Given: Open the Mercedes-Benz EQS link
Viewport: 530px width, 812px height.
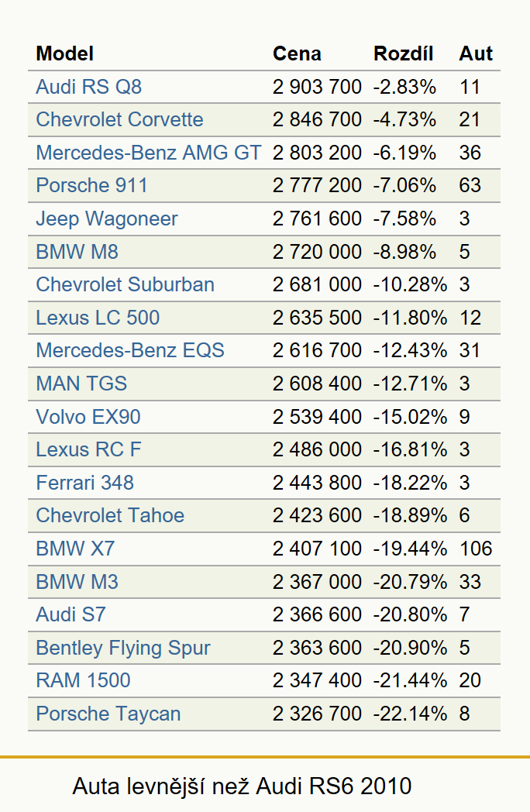Looking at the screenshot, I should (x=130, y=350).
